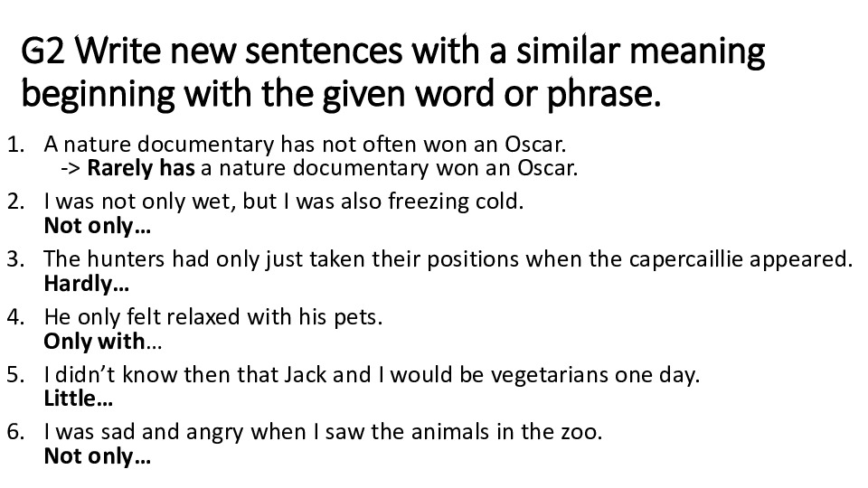This screenshot has width=868, height=488.
Task: Click the list number '3.'
Action: click(15, 259)
